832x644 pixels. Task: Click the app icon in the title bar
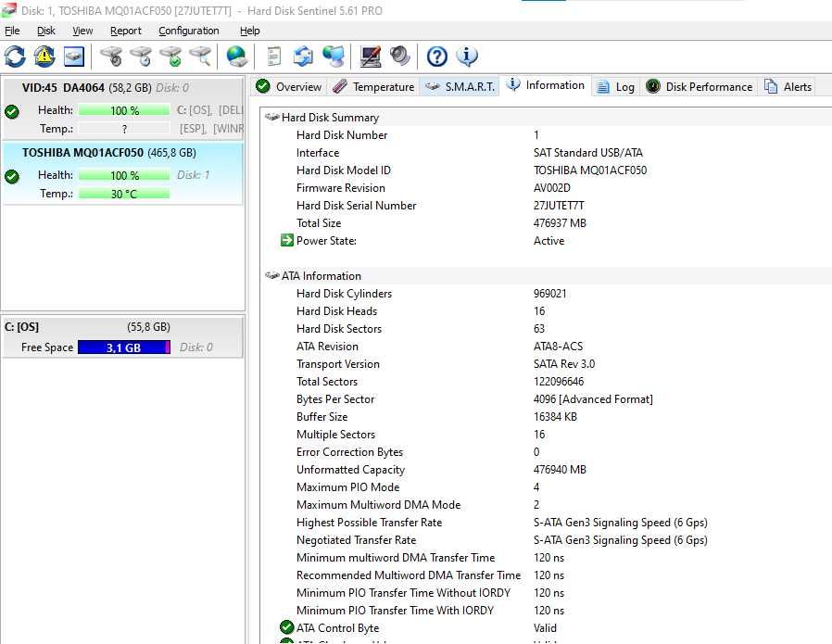point(8,10)
